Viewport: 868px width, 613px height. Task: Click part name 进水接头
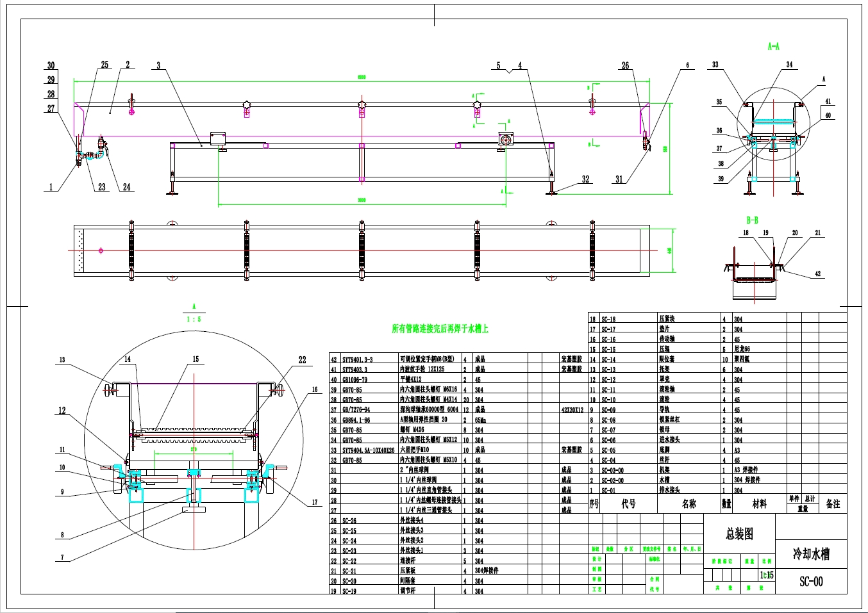669,439
